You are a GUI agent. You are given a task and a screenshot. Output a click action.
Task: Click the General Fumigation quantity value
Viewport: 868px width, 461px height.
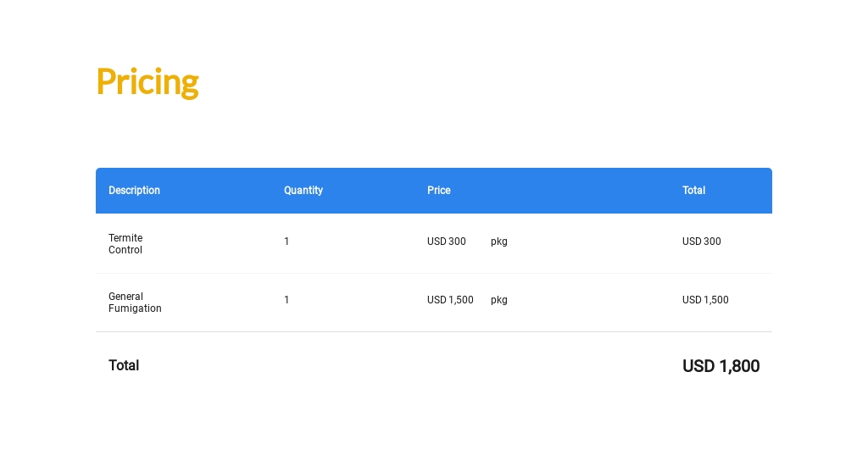[287, 300]
